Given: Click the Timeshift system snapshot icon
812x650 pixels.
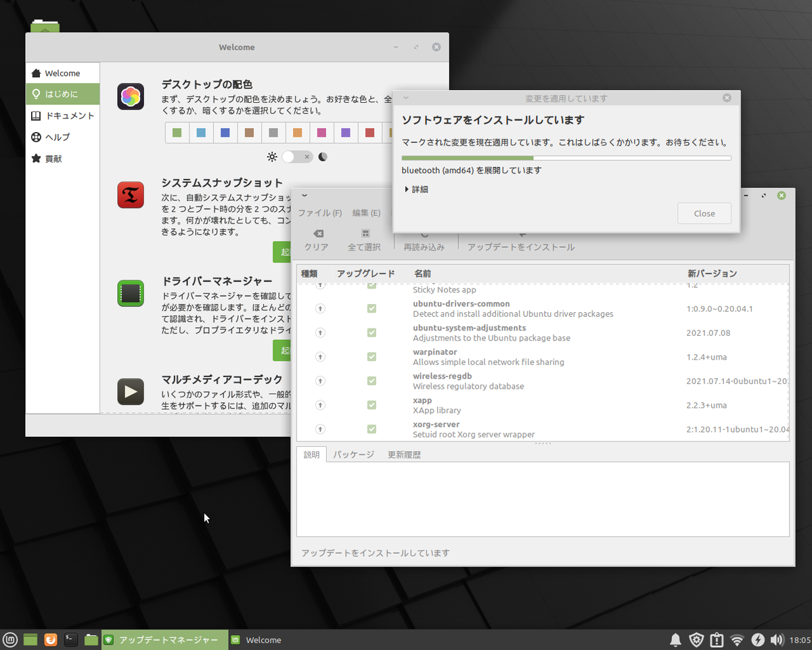Looking at the screenshot, I should (130, 195).
